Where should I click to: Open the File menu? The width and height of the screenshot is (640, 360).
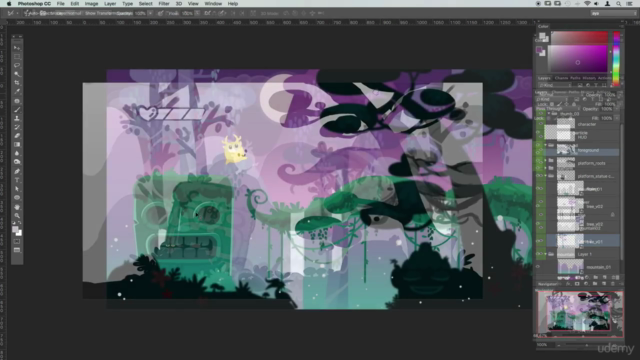60,4
